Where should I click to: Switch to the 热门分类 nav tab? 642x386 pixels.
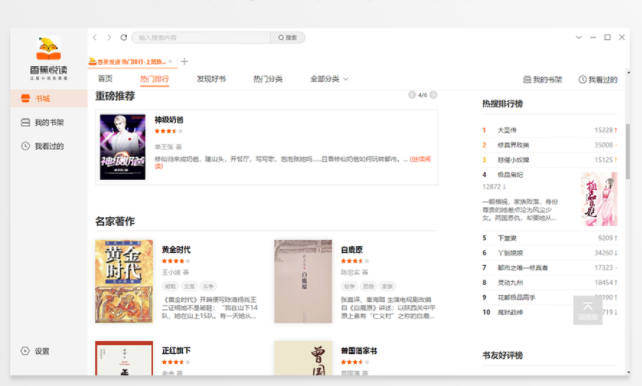coord(268,79)
